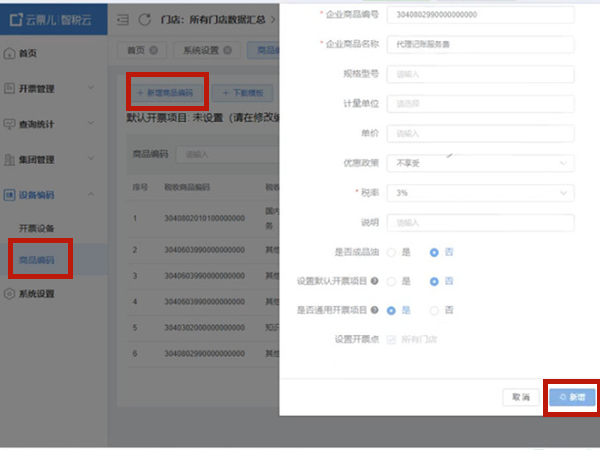600x450 pixels.
Task: Click the 首页 home icon in sidebar
Action: 9,52
